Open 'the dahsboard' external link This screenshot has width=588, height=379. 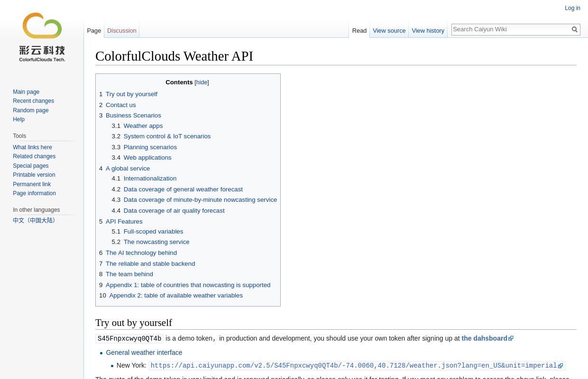click(x=487, y=338)
